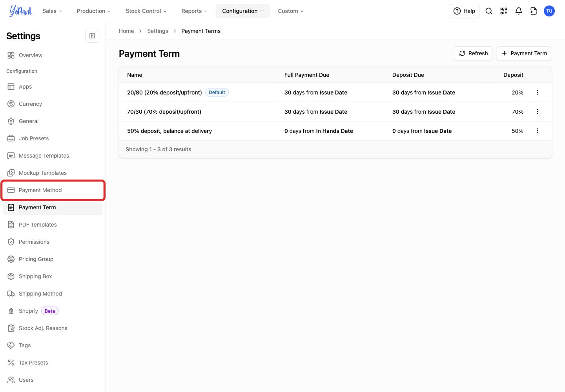The image size is (565, 392).
Task: Expand the Custom dropdown menu
Action: (291, 11)
